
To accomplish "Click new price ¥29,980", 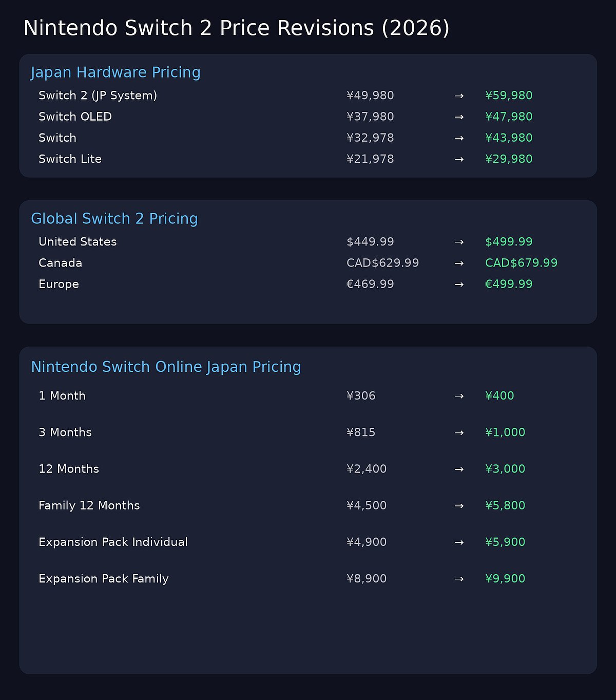I will 509,159.
